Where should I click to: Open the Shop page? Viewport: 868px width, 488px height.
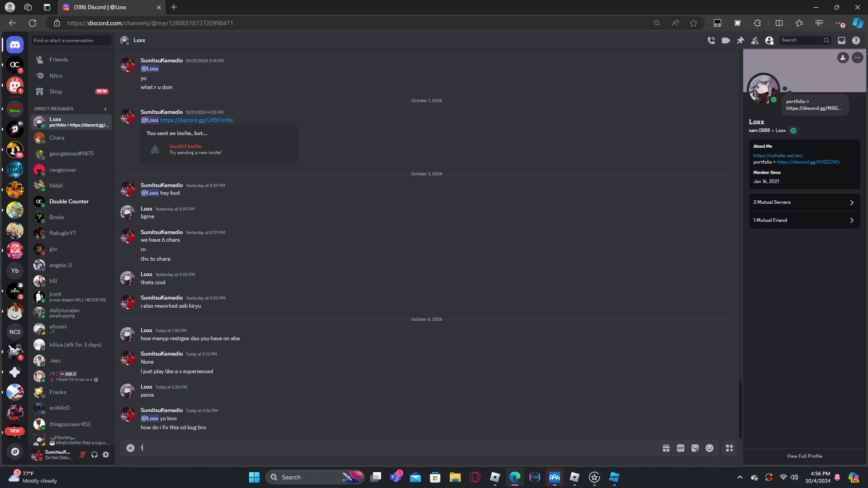[x=71, y=91]
